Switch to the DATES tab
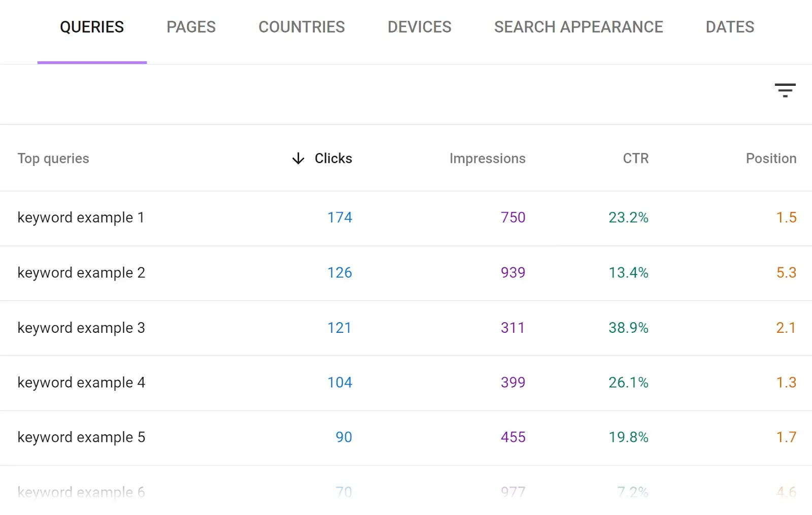Image resolution: width=812 pixels, height=515 pixels. (x=729, y=27)
